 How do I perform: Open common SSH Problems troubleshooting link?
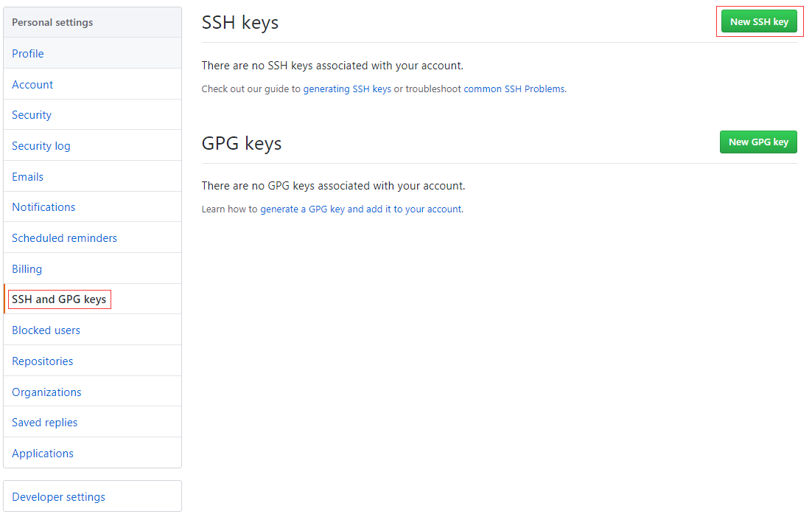click(x=514, y=89)
